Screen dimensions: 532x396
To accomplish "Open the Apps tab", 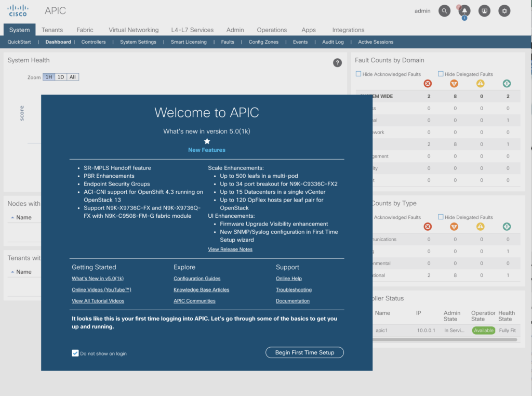I will click(309, 30).
